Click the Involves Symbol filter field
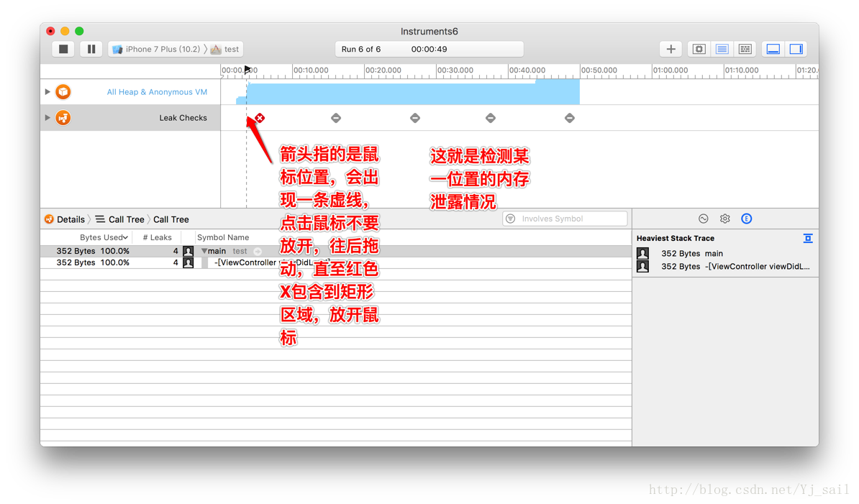The image size is (859, 504). point(565,219)
